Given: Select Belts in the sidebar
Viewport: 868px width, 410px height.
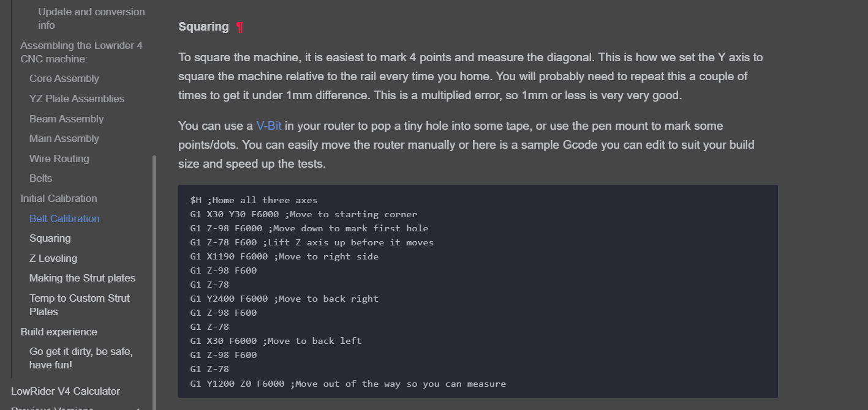Looking at the screenshot, I should point(41,178).
